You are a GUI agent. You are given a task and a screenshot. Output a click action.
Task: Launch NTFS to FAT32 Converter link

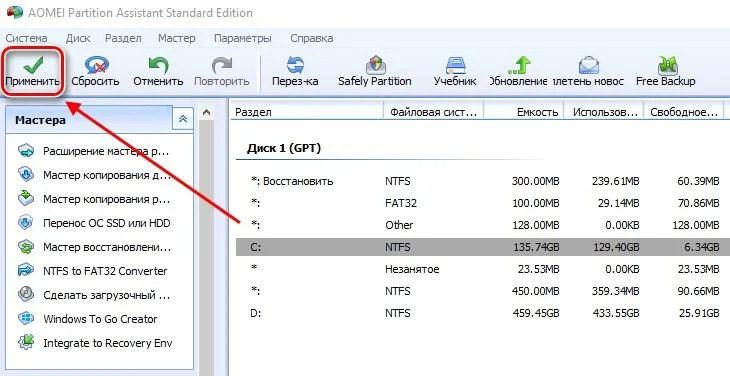pyautogui.click(x=105, y=271)
